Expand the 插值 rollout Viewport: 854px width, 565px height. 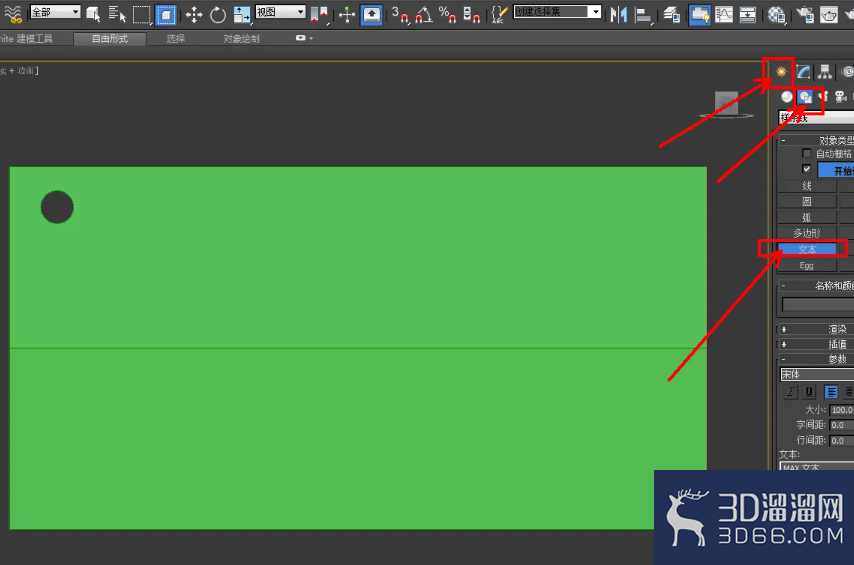pos(816,344)
